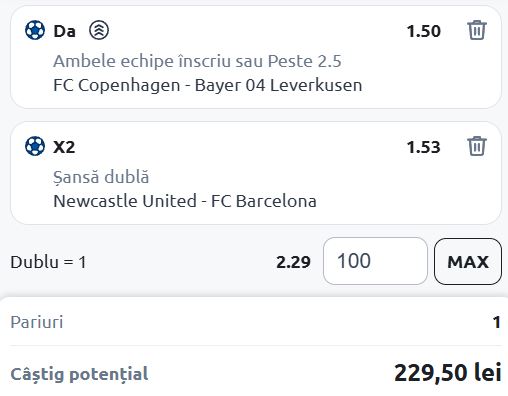Open the FC Copenhagen - Bayer 04 Leverkusen match
This screenshot has width=508, height=396.
[x=208, y=85]
